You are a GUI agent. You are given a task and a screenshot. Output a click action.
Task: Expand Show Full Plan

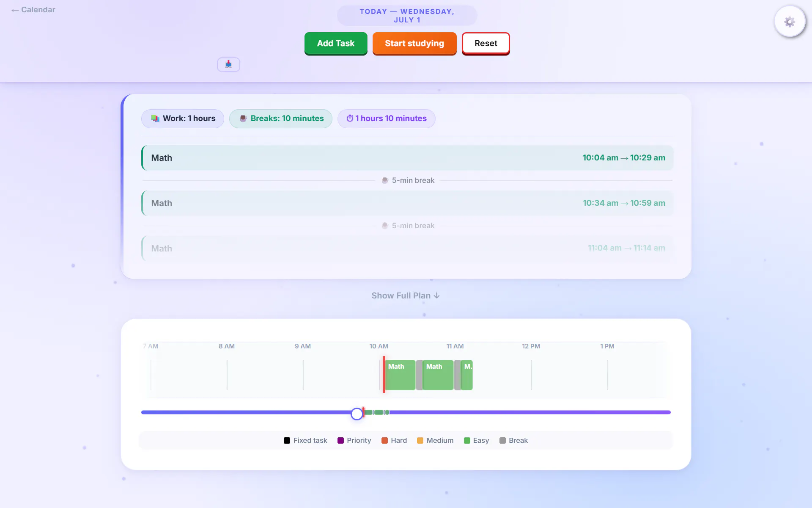click(406, 295)
